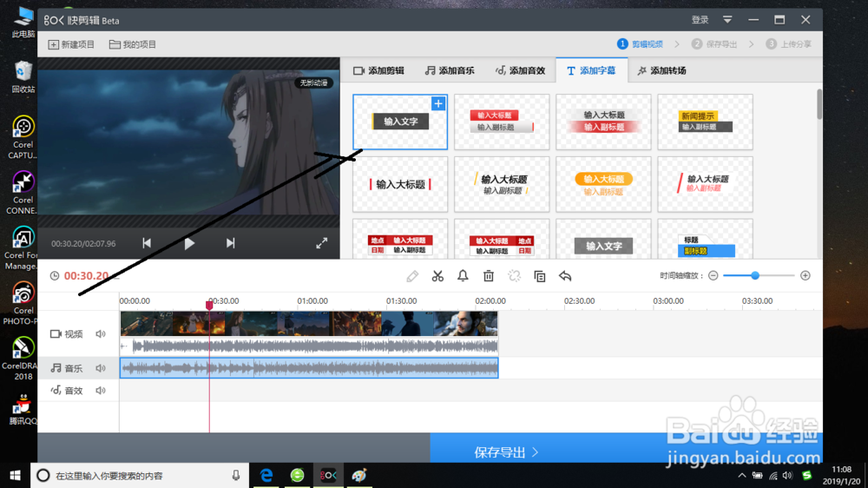Select the 添加字幕 tab
Image resolution: width=868 pixels, height=488 pixels.
(591, 71)
